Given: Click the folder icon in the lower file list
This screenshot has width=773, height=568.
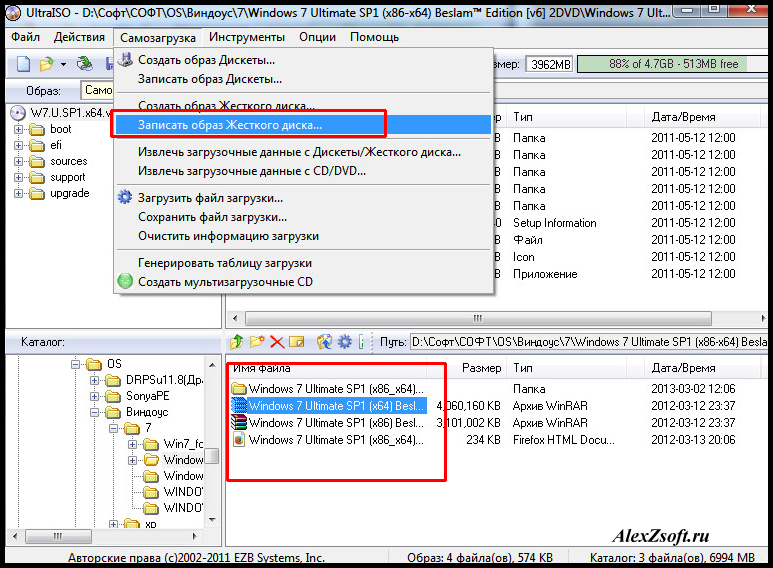Looking at the screenshot, I should tap(239, 389).
